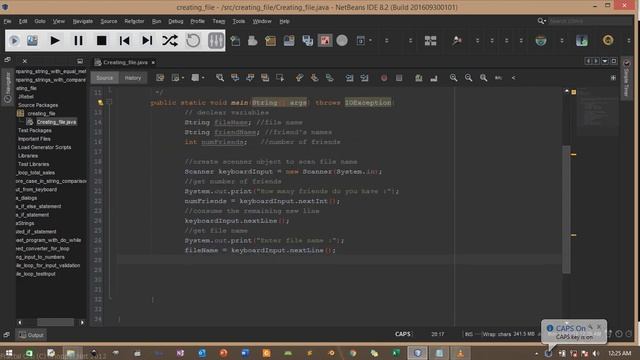The height and width of the screenshot is (360, 640).
Task: Click the round gold icon in the main toolbar
Action: coord(608,40)
